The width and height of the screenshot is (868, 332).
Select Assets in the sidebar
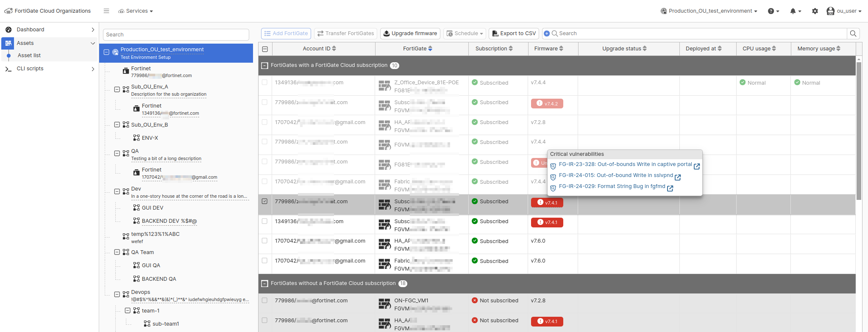click(x=50, y=43)
